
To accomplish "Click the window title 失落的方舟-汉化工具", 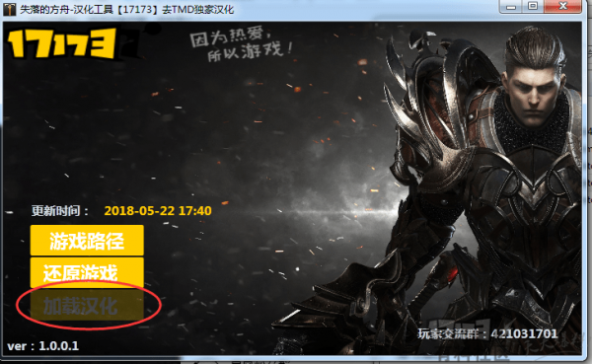I will [126, 10].
